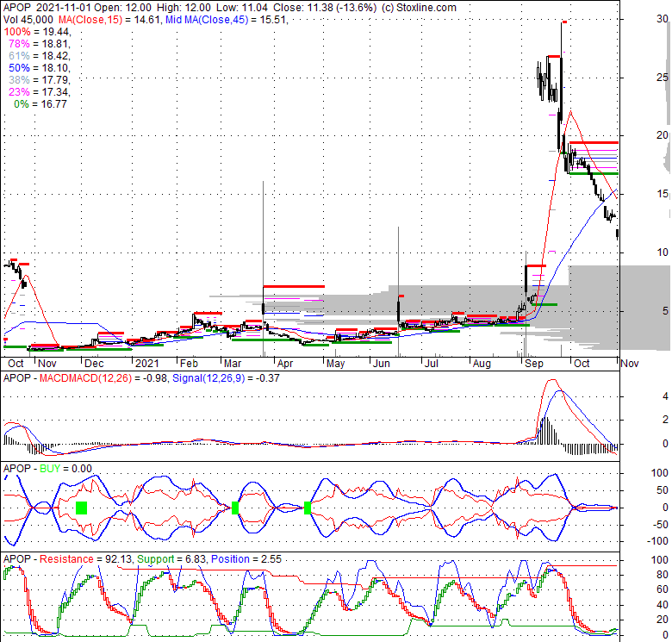Click the '100% = 19.44' Fibonacci level
Screen dimensions: 672x642
pos(37,32)
